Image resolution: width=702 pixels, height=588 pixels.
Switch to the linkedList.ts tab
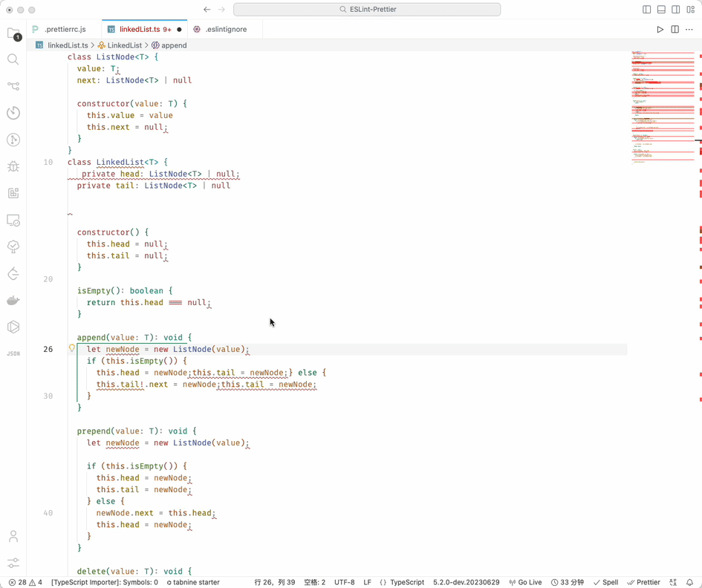145,29
